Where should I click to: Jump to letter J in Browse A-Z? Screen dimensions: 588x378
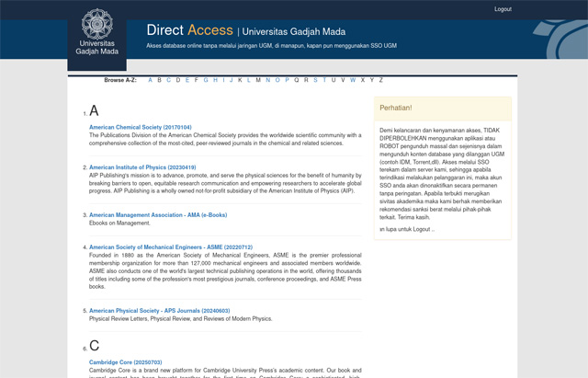click(232, 80)
